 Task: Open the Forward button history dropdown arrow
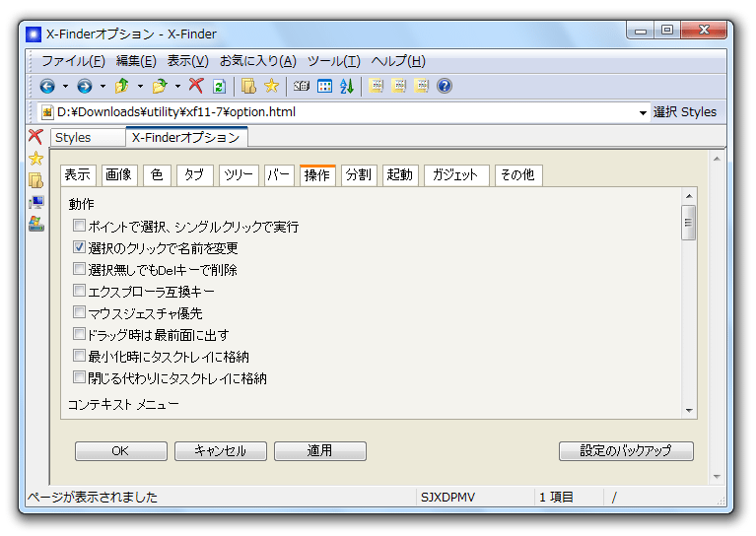pyautogui.click(x=103, y=87)
